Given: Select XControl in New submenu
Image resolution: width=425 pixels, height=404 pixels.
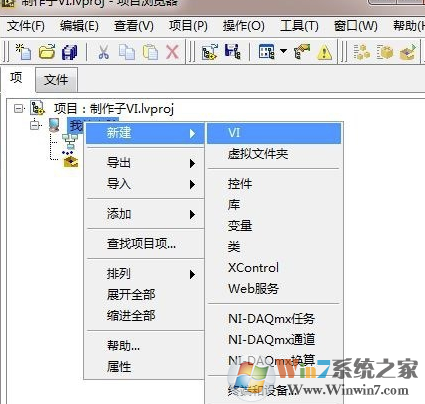Looking at the screenshot, I should coord(274,268).
